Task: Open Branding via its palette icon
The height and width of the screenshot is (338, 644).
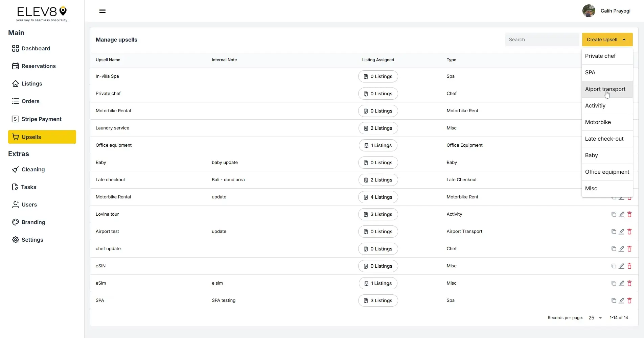Action: (x=16, y=222)
